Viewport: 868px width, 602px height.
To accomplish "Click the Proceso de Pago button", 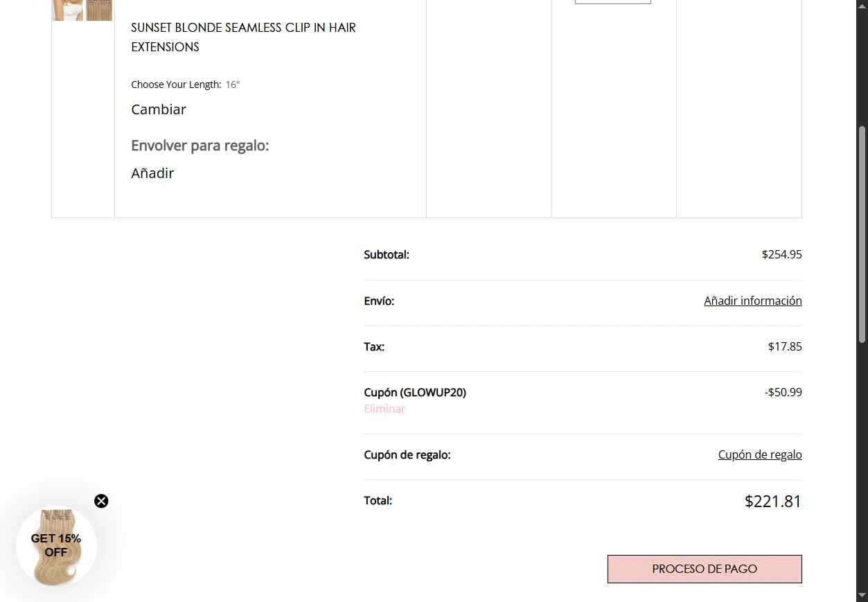I will [x=705, y=569].
